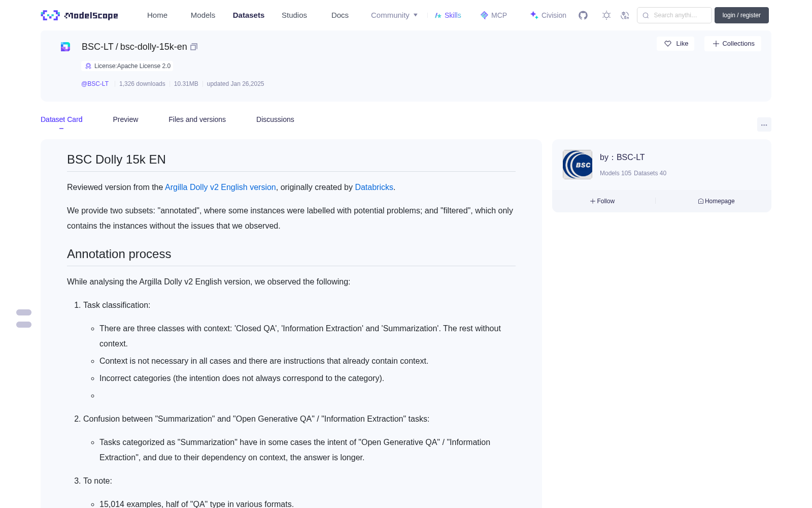Click the 'To note:' list item
The width and height of the screenshot is (812, 508).
[97, 481]
